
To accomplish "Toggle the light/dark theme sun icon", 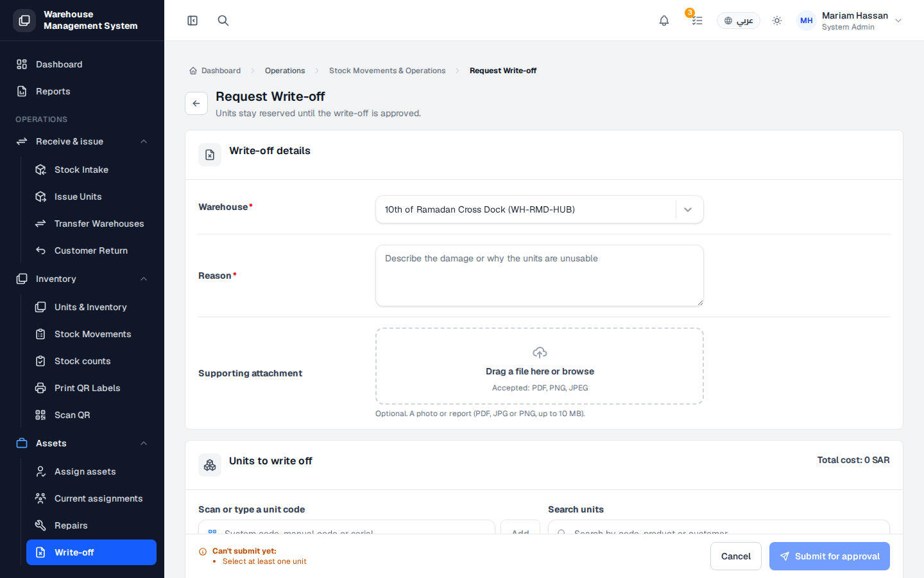I will [x=777, y=21].
